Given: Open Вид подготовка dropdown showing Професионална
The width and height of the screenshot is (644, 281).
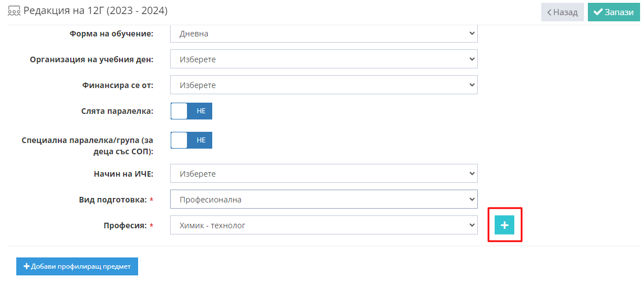Looking at the screenshot, I should [324, 200].
